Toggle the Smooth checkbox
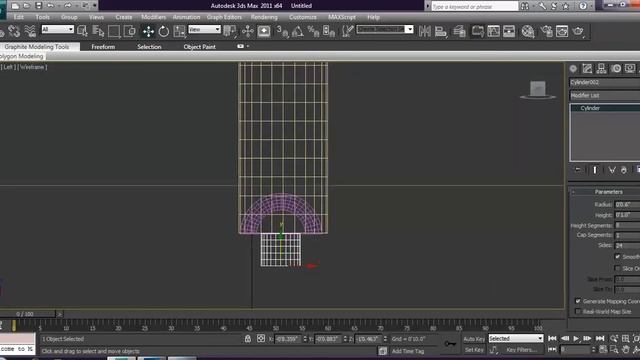Viewport: 640px width, 360px height. coord(618,256)
